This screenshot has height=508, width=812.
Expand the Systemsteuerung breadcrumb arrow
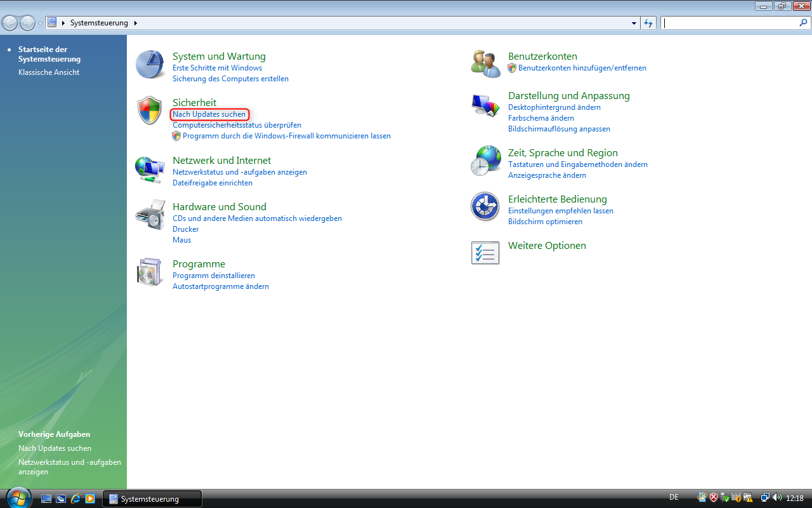pos(135,23)
